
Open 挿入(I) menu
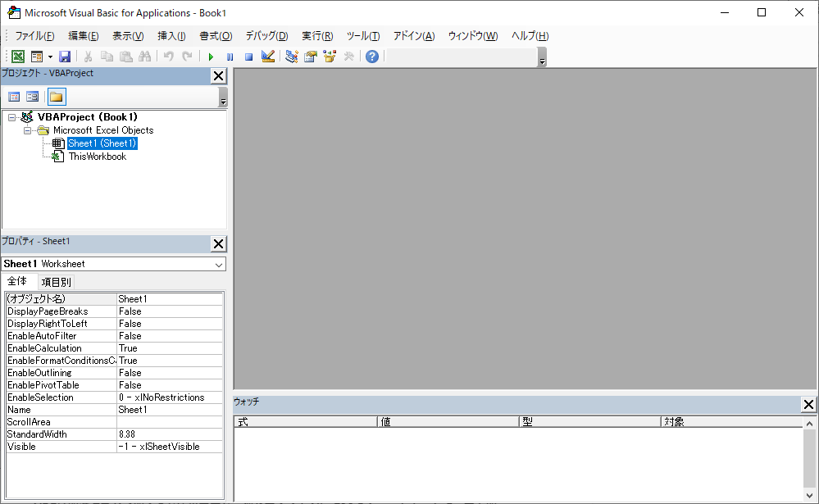tap(171, 36)
